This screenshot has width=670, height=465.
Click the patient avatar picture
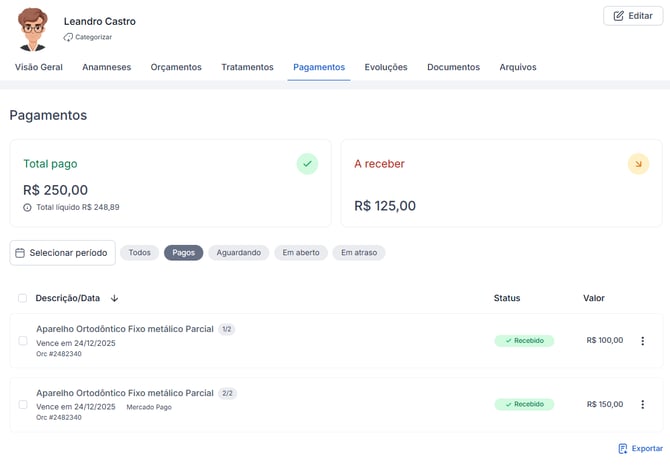pos(33,29)
